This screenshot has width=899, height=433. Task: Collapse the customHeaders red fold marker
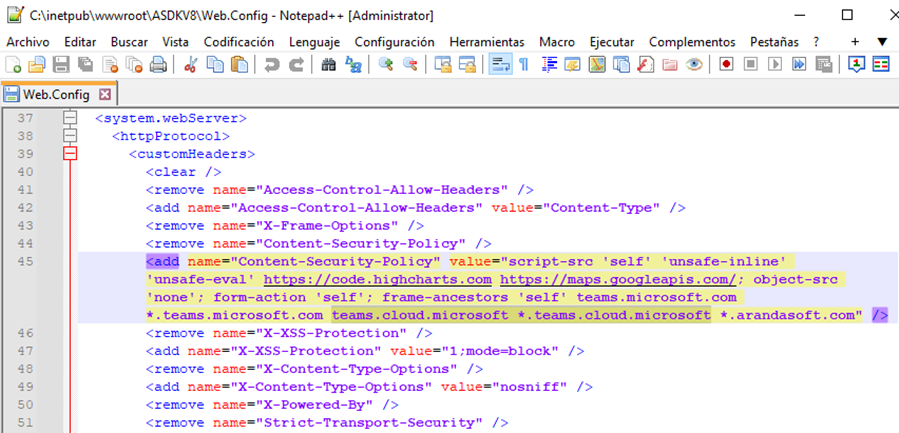(x=70, y=154)
